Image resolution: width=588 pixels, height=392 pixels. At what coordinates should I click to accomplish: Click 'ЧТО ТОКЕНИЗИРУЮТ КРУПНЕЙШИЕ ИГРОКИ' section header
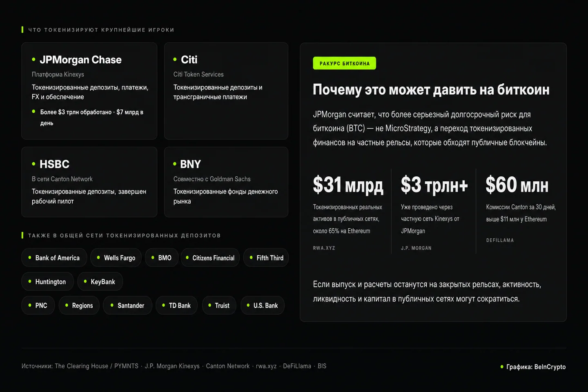coord(101,30)
